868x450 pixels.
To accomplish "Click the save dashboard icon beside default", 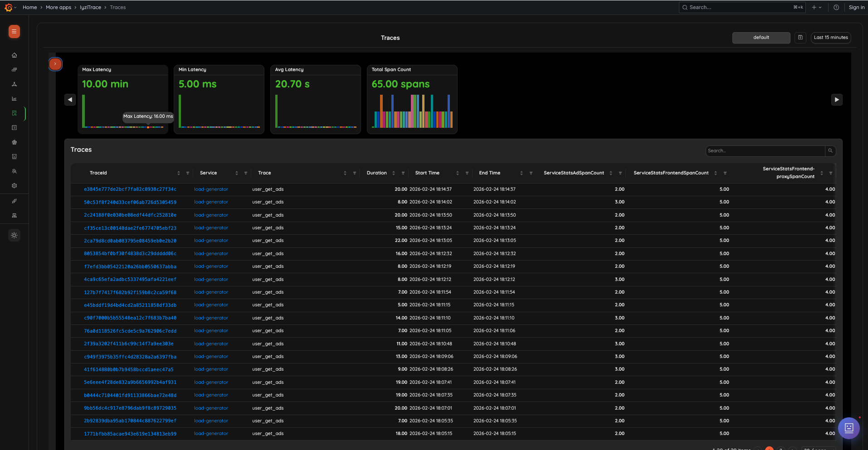I will point(800,38).
